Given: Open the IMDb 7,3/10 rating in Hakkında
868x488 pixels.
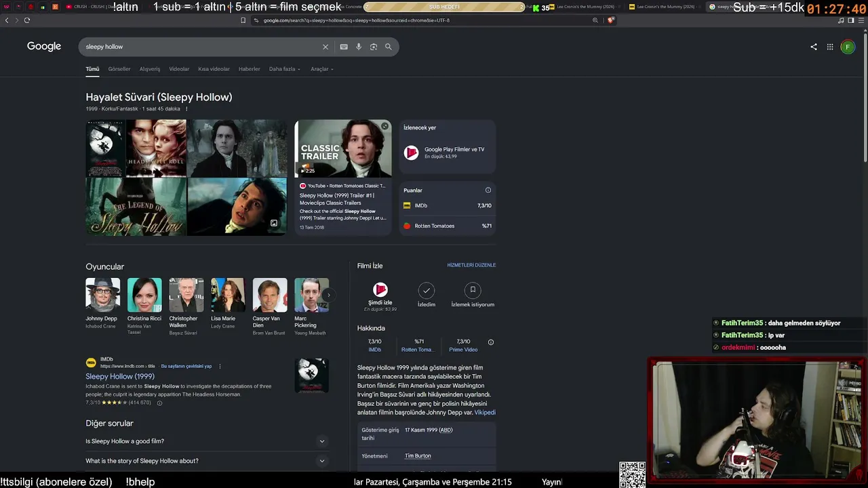Looking at the screenshot, I should pos(374,346).
